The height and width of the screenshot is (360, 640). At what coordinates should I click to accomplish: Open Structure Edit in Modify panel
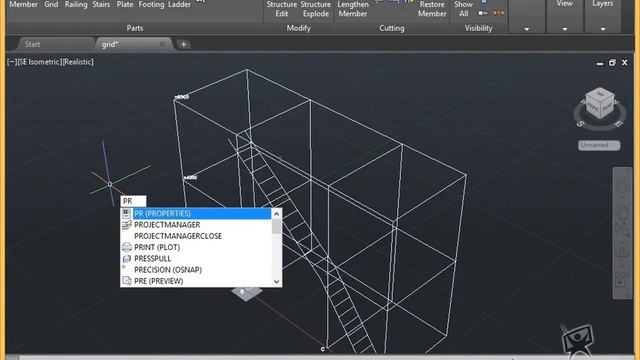[282, 9]
